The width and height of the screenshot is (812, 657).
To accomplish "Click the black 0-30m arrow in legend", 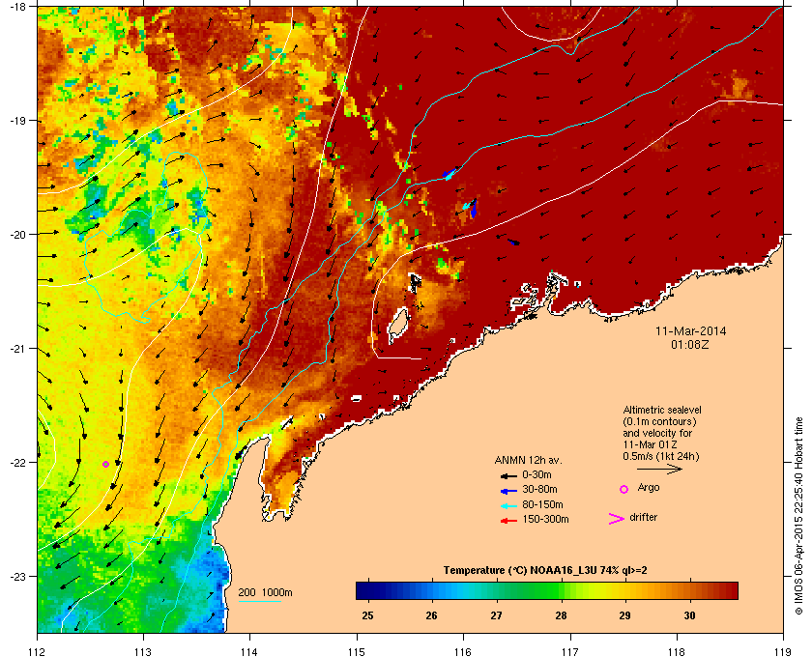I will [x=508, y=475].
